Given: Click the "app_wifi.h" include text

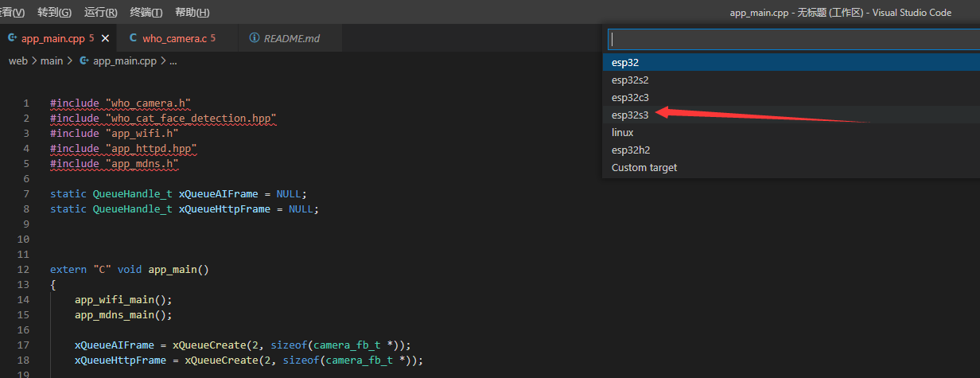Looking at the screenshot, I should pyautogui.click(x=142, y=133).
